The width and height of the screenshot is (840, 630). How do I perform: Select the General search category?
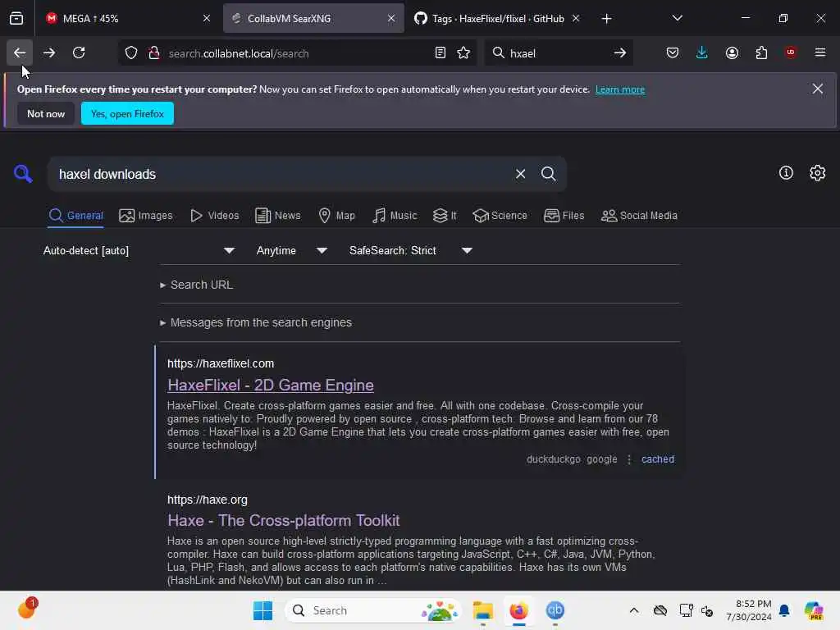point(75,216)
